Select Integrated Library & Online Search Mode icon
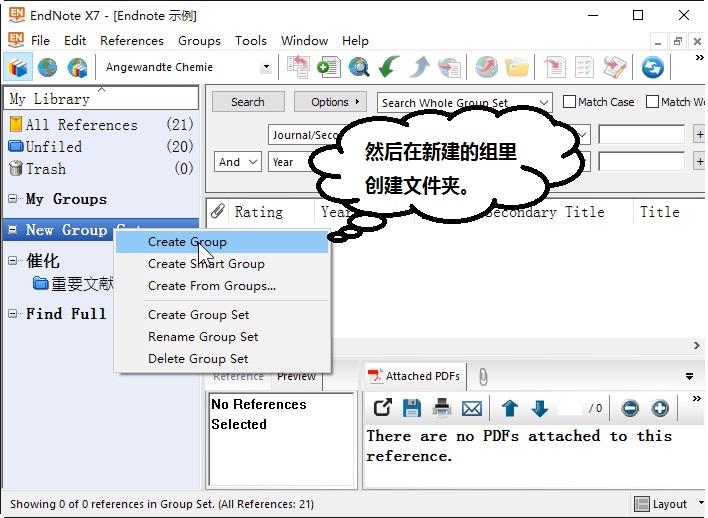This screenshot has width=708, height=518. coord(77,68)
